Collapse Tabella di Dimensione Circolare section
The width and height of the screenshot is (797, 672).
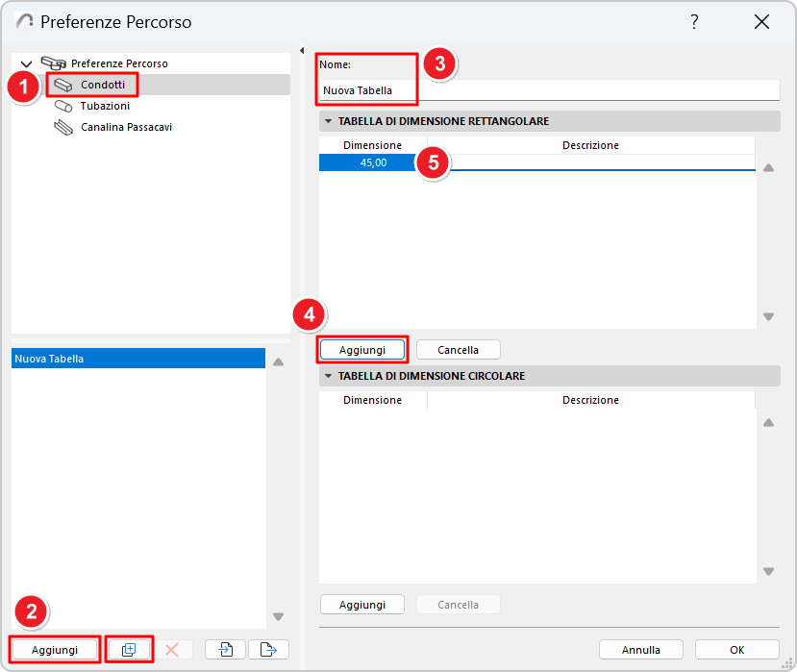(x=329, y=376)
